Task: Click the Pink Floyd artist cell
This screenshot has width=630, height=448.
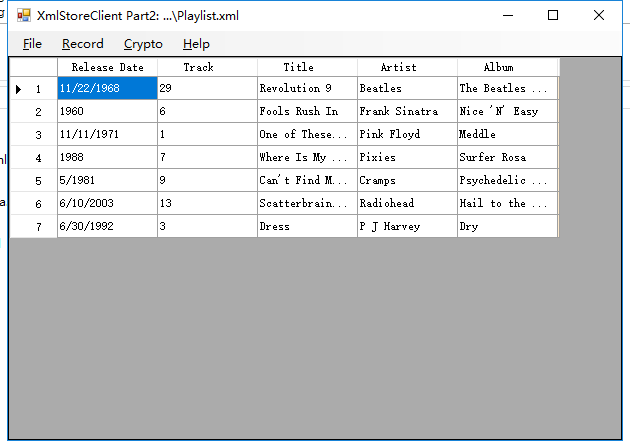Action: pos(407,134)
